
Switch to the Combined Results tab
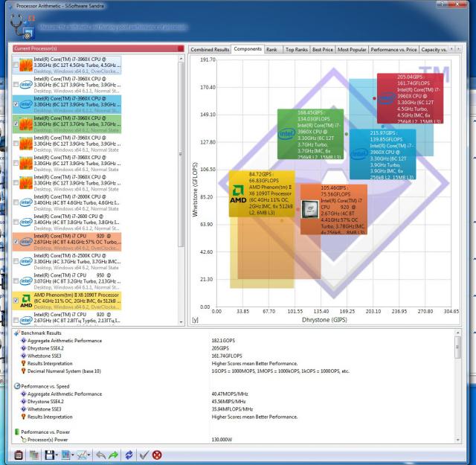click(210, 50)
